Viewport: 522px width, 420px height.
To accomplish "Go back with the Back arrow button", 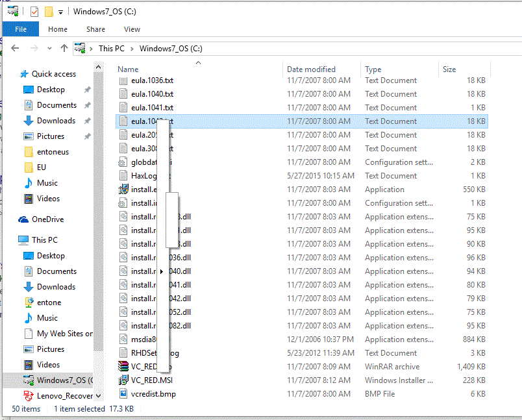I will (15, 49).
